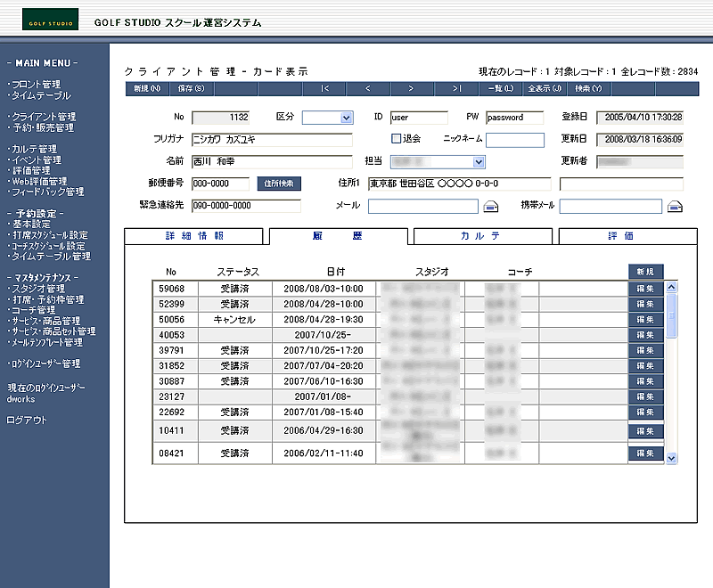Switch to the 詳細情報 tab

pyautogui.click(x=194, y=236)
